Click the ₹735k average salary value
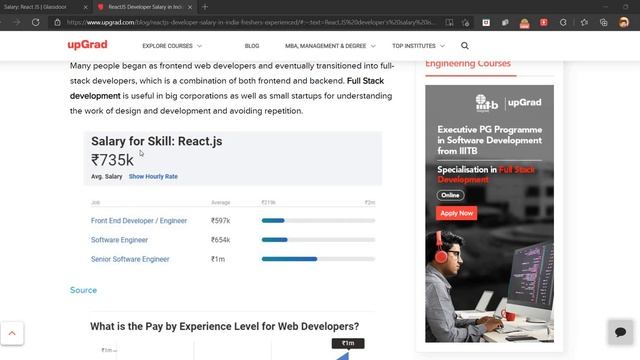This screenshot has width=640, height=360. coord(112,160)
